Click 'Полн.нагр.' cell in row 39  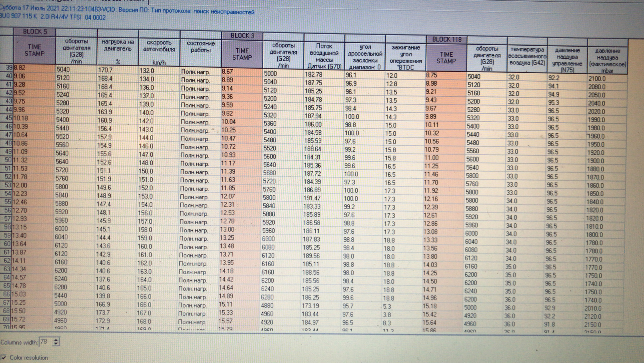point(195,72)
